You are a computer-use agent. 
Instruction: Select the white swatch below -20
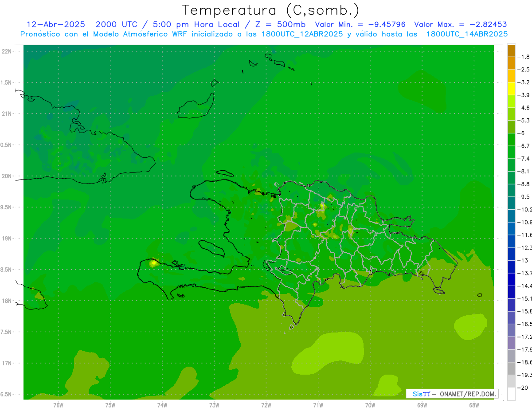(511, 394)
